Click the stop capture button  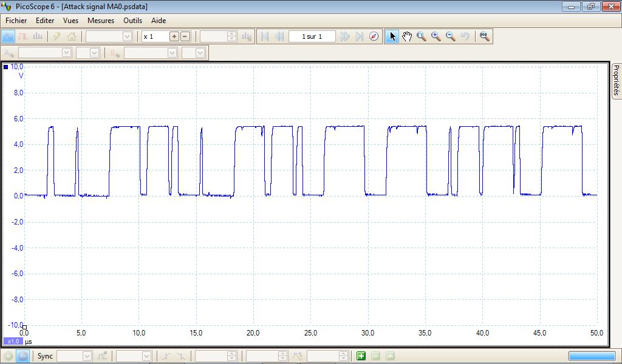point(23,356)
